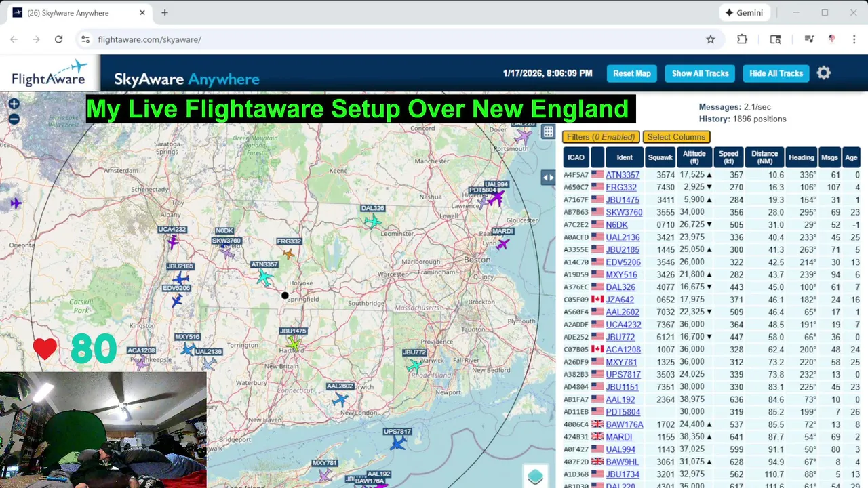Select the JBU772 aircraft icon on map
This screenshot has height=488, width=868.
click(x=414, y=365)
